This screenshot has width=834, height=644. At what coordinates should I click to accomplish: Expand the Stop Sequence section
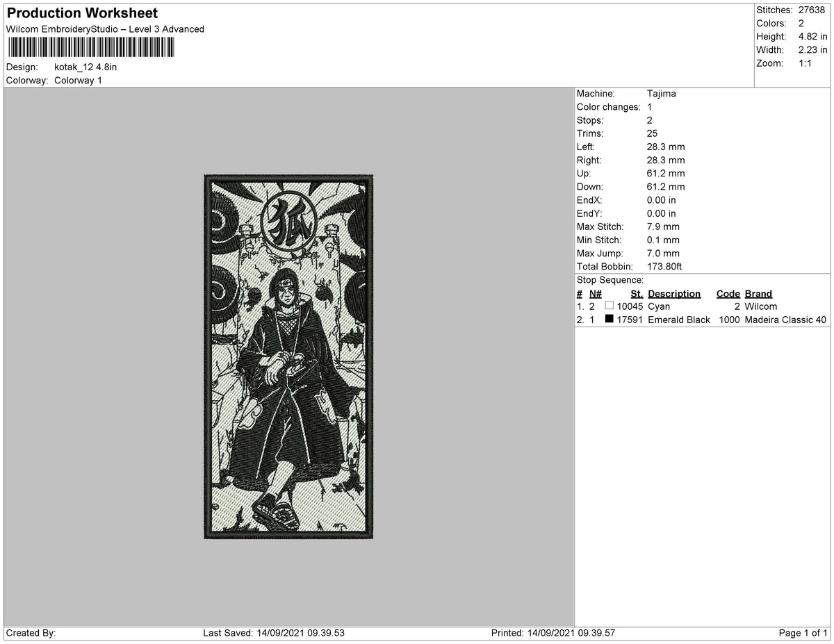608,279
